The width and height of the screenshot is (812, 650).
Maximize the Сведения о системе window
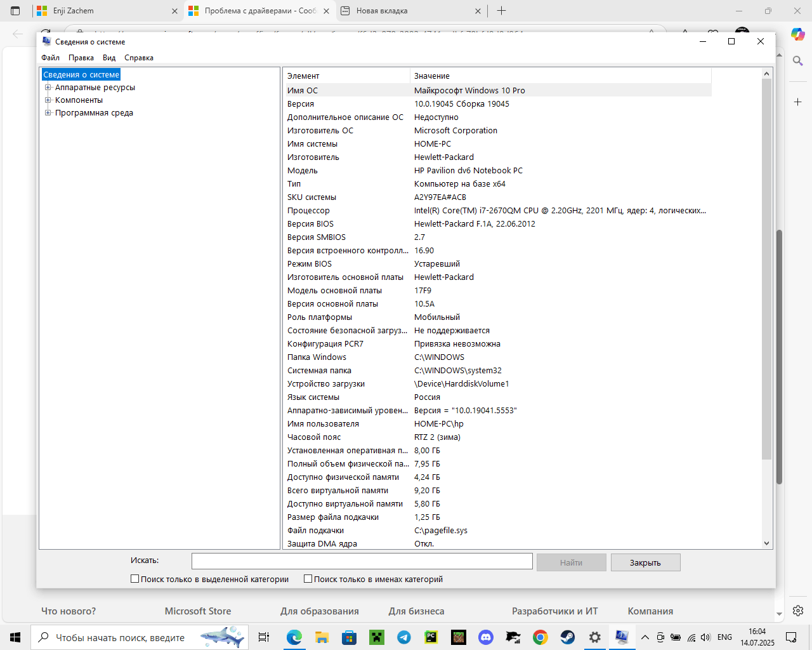click(731, 41)
